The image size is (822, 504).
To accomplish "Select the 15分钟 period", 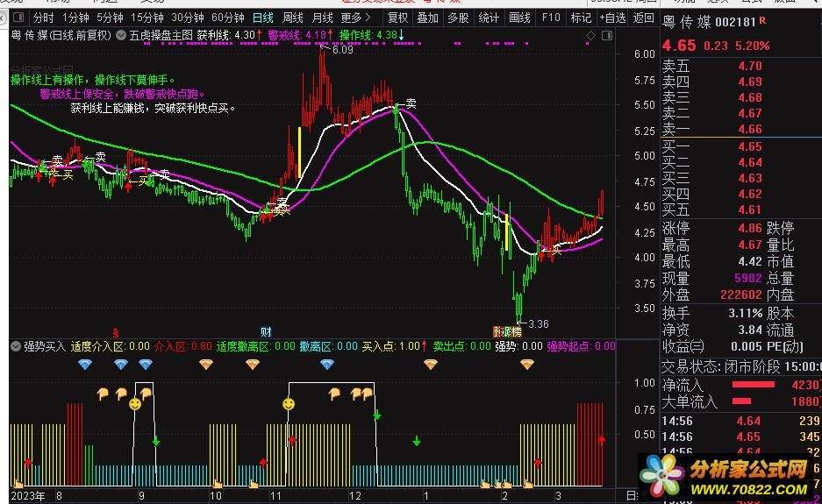I will coord(147,18).
